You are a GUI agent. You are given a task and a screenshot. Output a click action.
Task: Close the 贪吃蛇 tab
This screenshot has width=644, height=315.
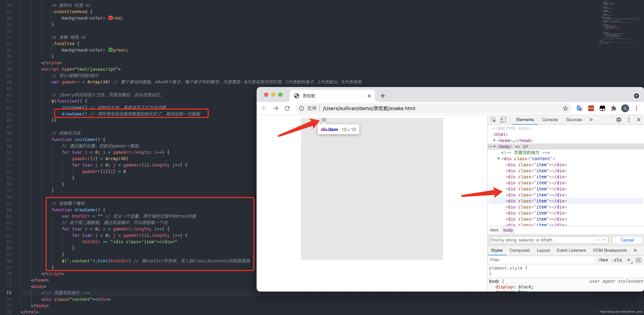pyautogui.click(x=369, y=96)
